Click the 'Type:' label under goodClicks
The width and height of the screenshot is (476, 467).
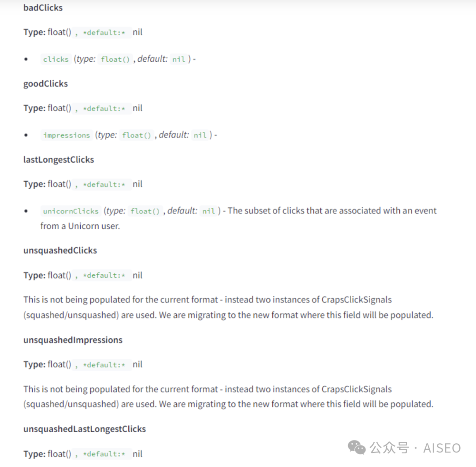tap(34, 108)
